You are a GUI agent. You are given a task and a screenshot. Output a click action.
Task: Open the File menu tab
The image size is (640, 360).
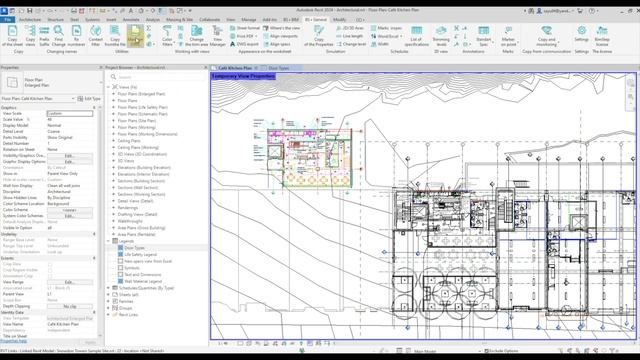tap(8, 20)
